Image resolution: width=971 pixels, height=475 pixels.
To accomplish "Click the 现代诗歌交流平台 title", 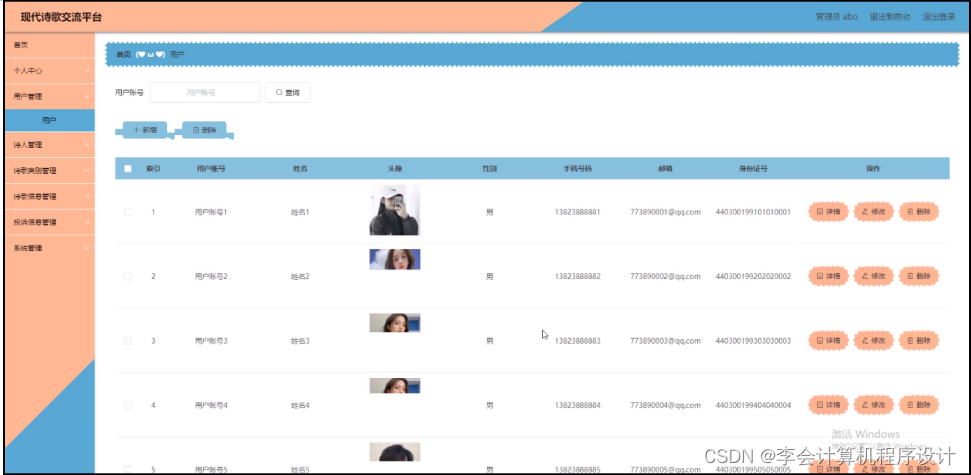I will [61, 17].
